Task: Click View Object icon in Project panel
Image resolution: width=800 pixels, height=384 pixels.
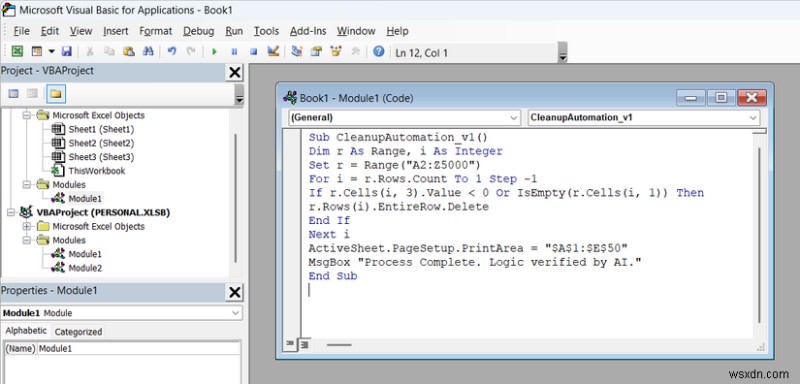Action: pyautogui.click(x=33, y=94)
